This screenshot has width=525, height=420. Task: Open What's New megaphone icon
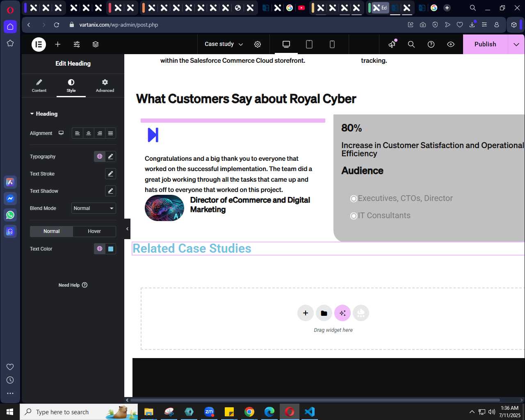393,44
